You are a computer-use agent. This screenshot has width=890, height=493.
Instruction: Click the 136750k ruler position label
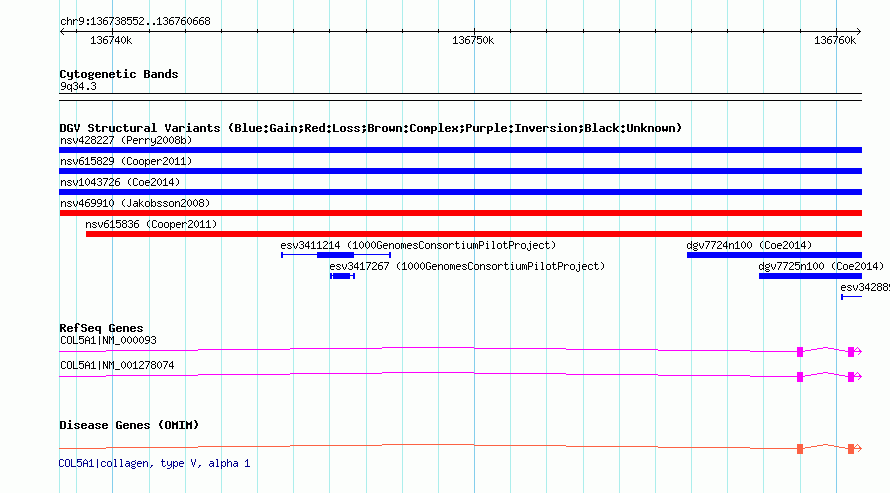pos(473,40)
